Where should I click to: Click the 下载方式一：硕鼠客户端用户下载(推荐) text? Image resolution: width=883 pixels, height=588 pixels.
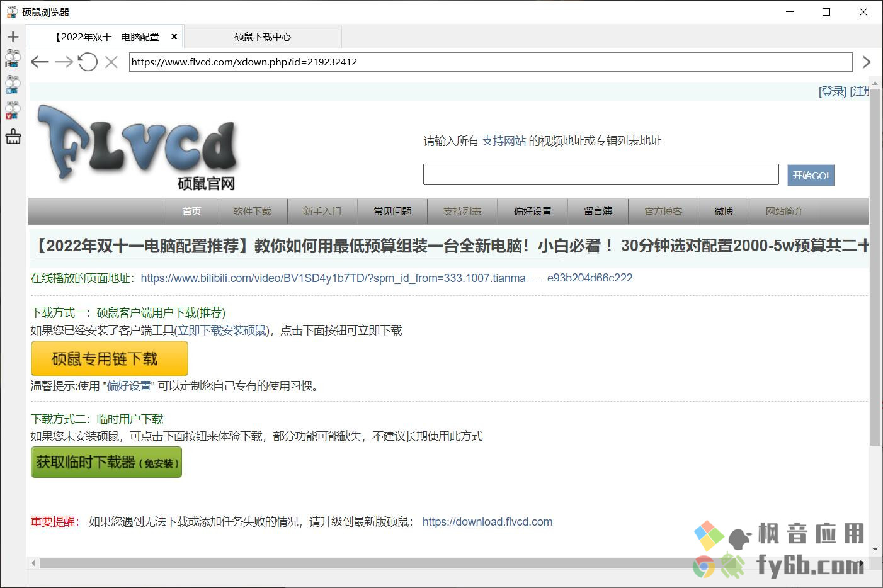coord(128,313)
